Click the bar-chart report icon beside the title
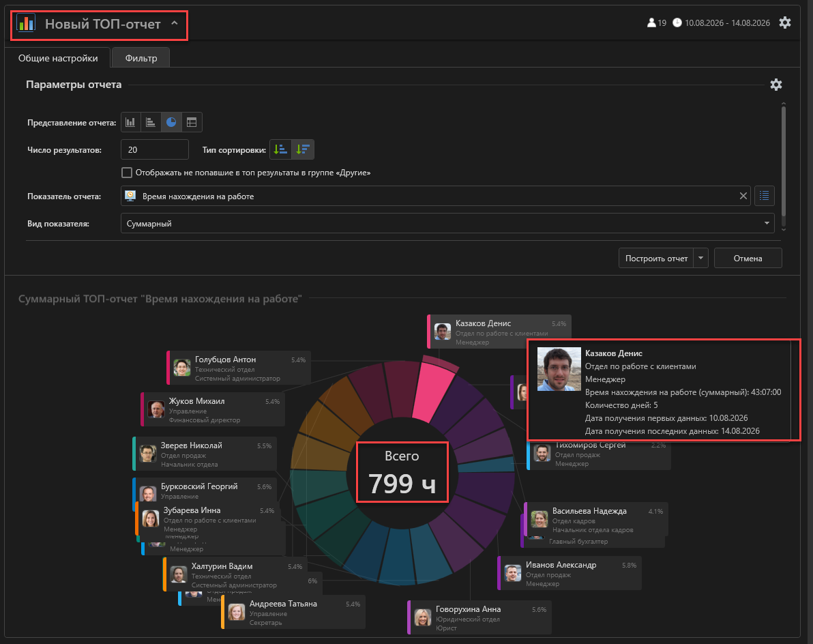Viewport: 813px width, 644px height. pyautogui.click(x=26, y=24)
